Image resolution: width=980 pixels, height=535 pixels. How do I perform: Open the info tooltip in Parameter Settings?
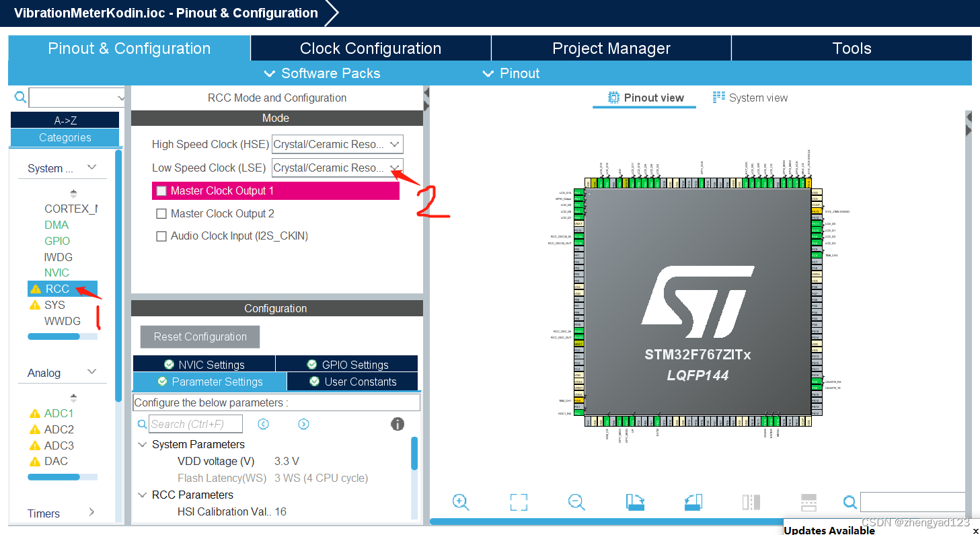coord(398,424)
